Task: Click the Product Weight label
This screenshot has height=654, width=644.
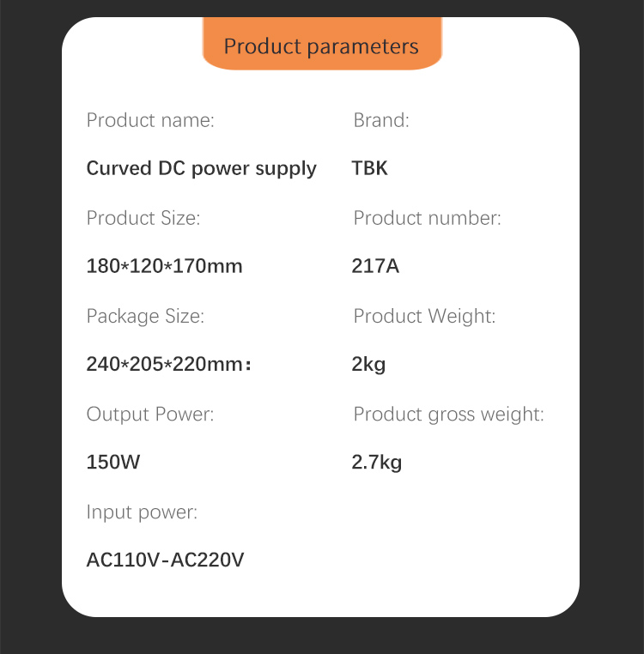Action: pos(424,316)
